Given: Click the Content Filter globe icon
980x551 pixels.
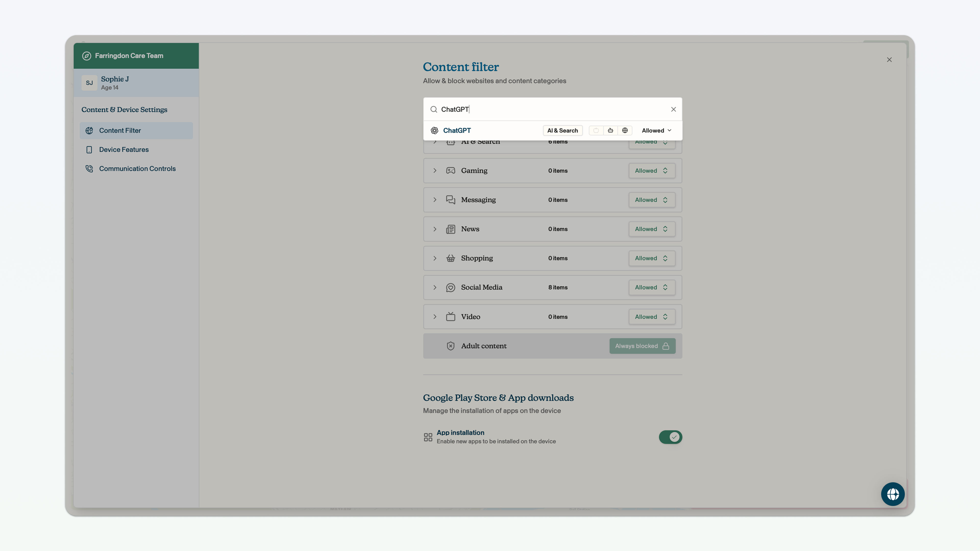Looking at the screenshot, I should (89, 131).
